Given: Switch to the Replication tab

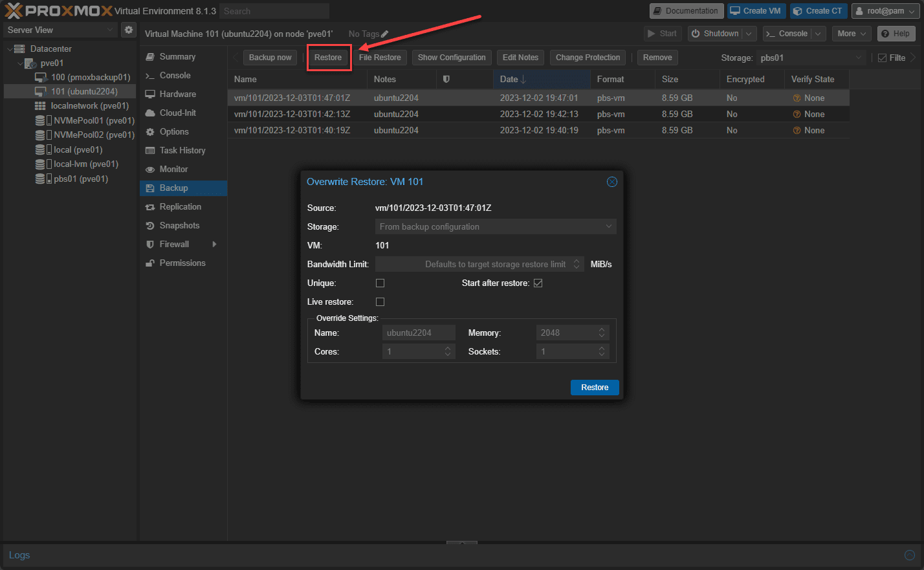Looking at the screenshot, I should (x=180, y=206).
